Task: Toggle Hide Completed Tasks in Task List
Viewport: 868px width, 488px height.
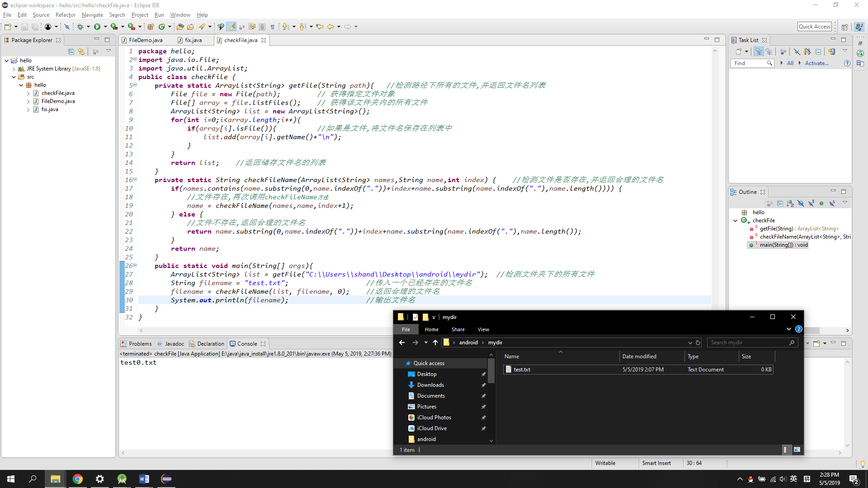Action: (x=797, y=52)
